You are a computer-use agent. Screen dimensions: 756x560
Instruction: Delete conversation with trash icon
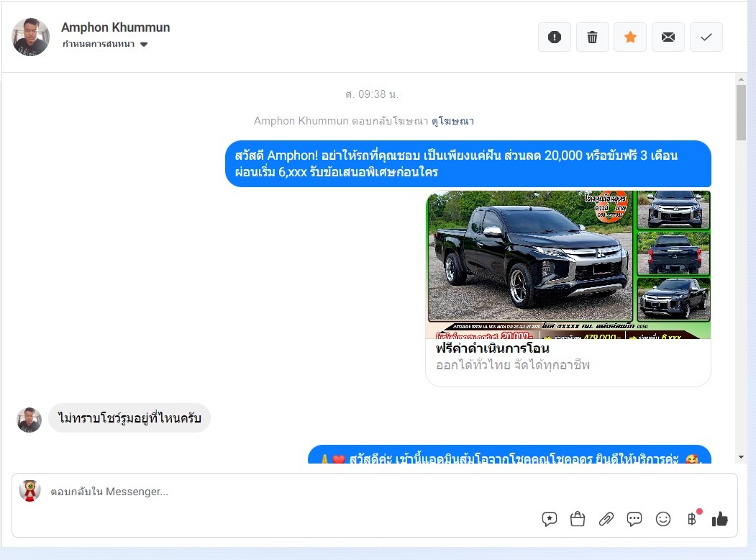[x=592, y=37]
